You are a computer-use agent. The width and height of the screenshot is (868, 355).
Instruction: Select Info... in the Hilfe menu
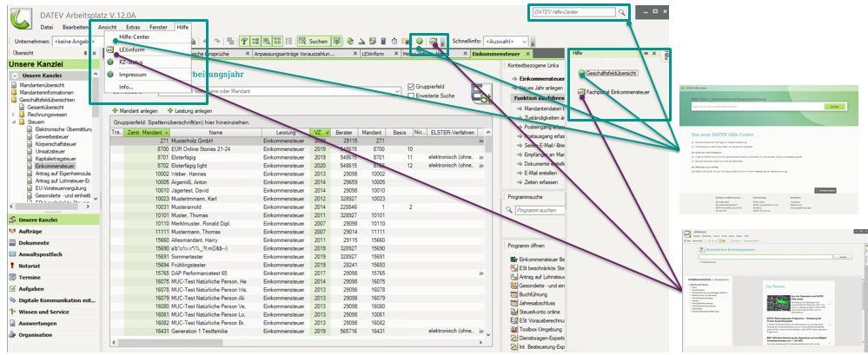tap(126, 88)
